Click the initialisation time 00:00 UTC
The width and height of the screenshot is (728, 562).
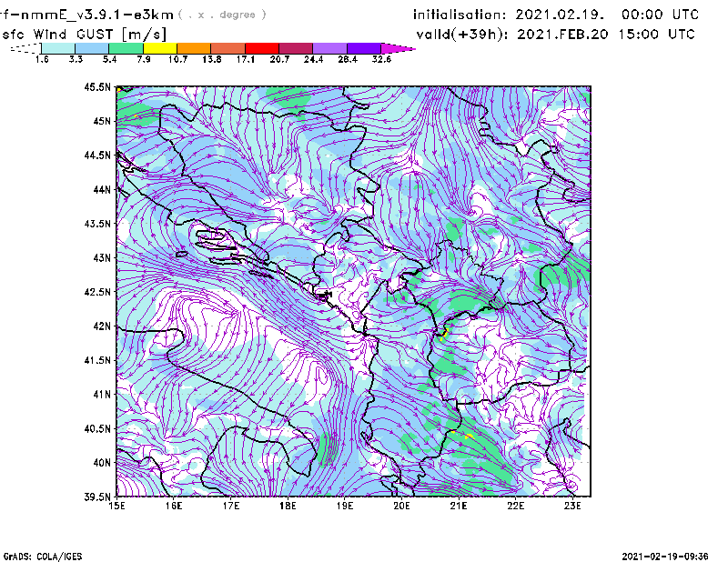[x=661, y=15]
